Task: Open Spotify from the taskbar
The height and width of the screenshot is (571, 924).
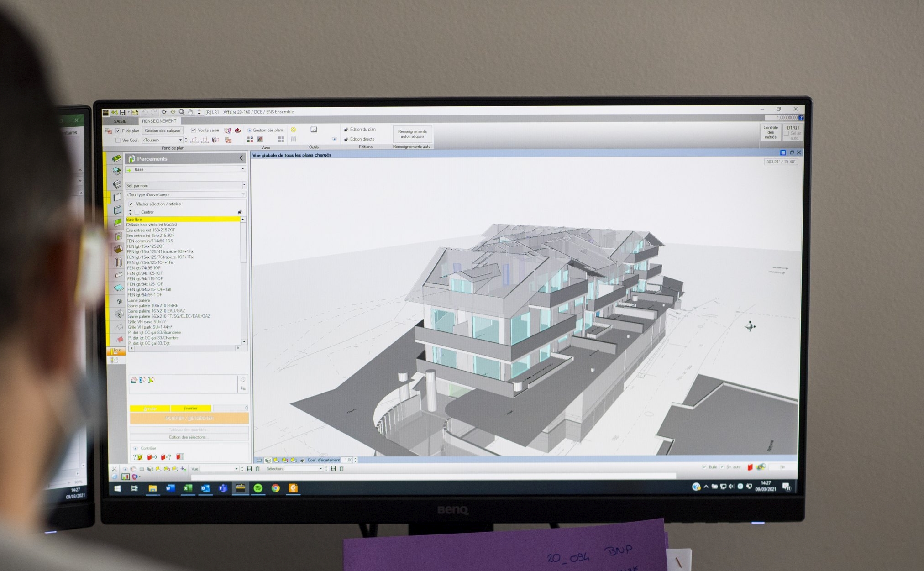Action: coord(258,488)
